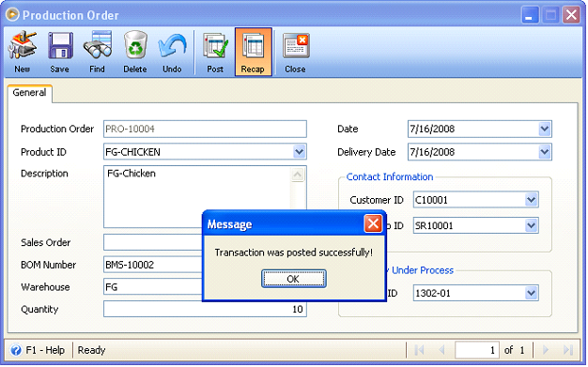Go to next record navigation arrow

(546, 350)
